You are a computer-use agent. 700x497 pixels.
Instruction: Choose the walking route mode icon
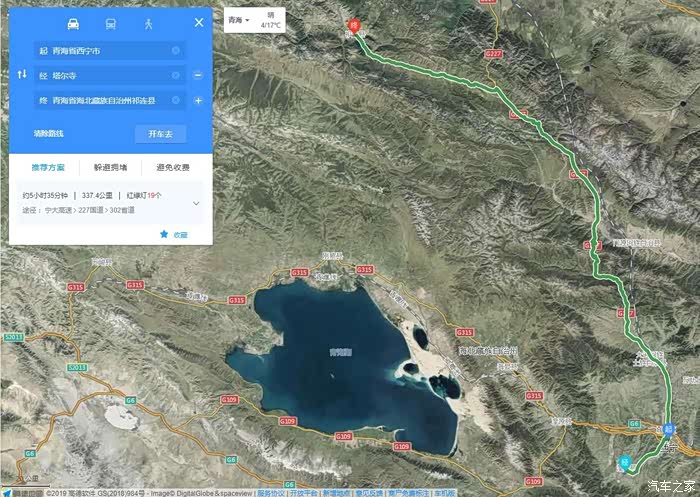coord(148,23)
